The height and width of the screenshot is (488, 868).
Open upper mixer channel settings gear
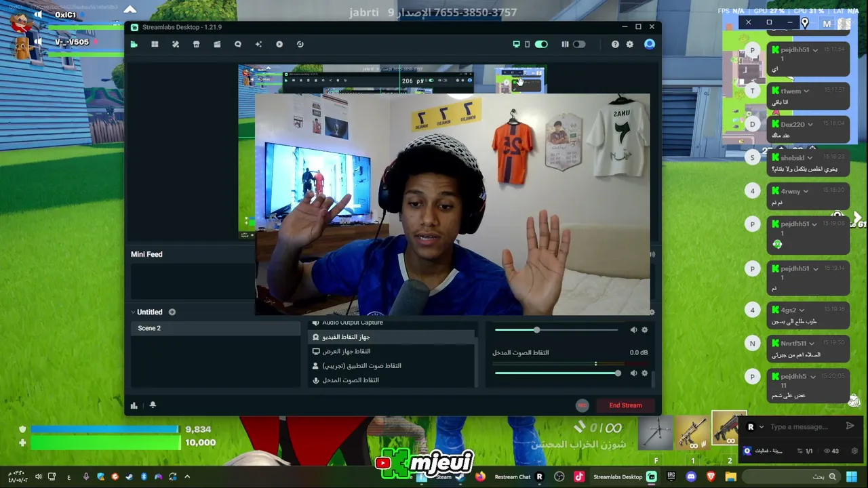[645, 330]
